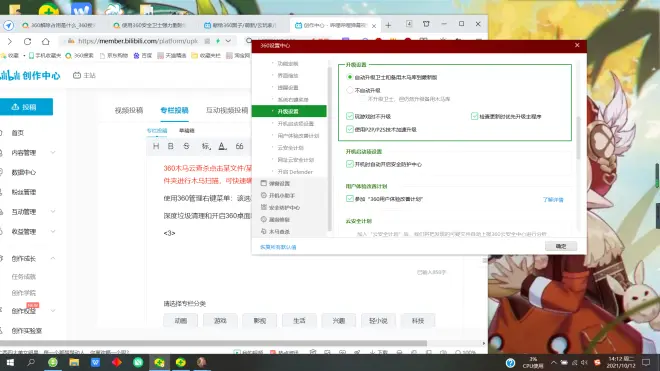
Task: Uncheck 开机时自动开启安全防护中心 checkbox
Action: click(350, 164)
